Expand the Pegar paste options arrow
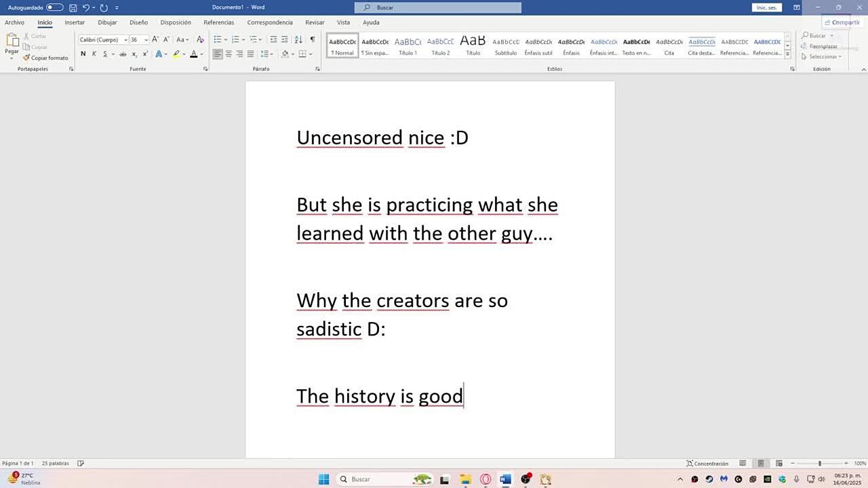This screenshot has height=488, width=868. (12, 58)
